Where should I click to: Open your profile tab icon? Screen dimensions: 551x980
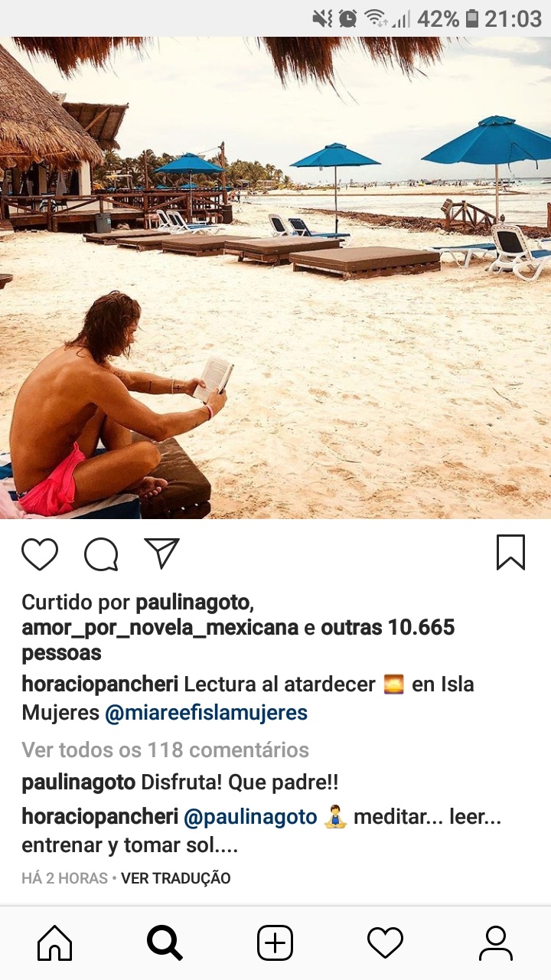tap(496, 942)
